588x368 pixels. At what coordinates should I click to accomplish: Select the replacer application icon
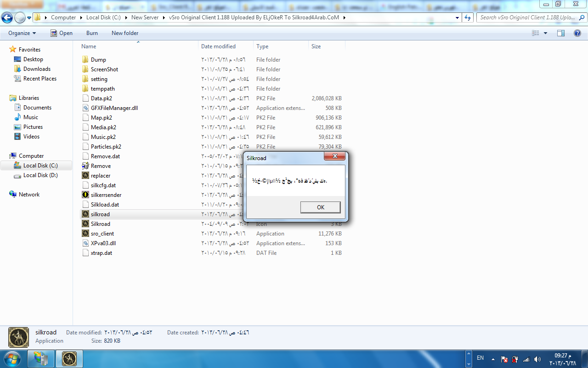click(85, 175)
